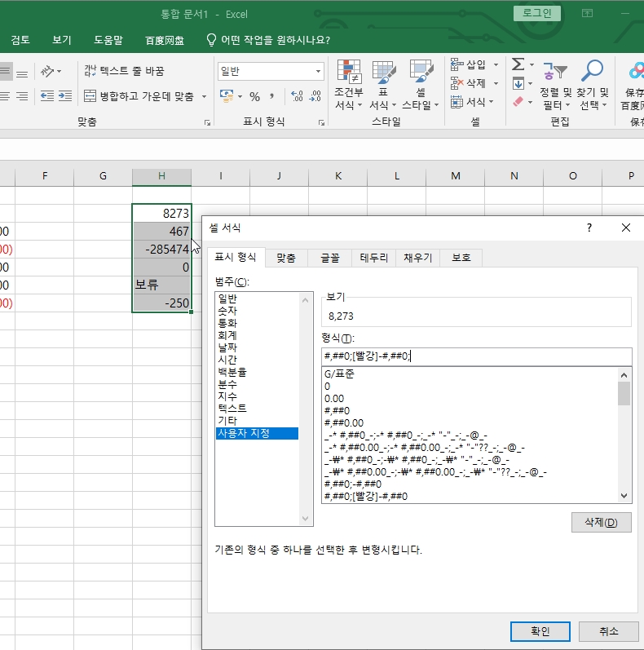Viewport: 644px width, 650px height.
Task: Click the lightbulb tell-me search icon
Action: coord(211,40)
